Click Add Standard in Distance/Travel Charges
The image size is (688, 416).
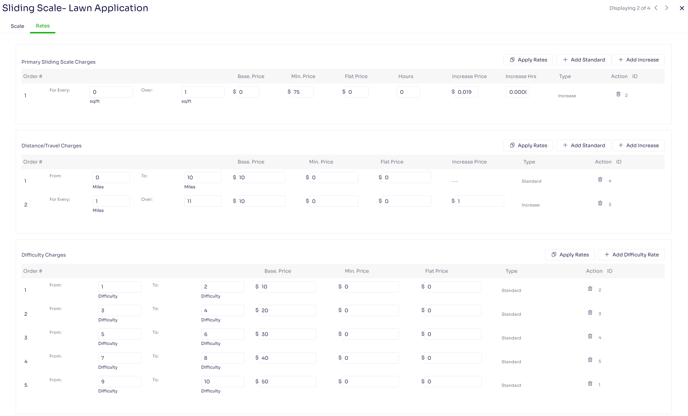click(x=584, y=145)
